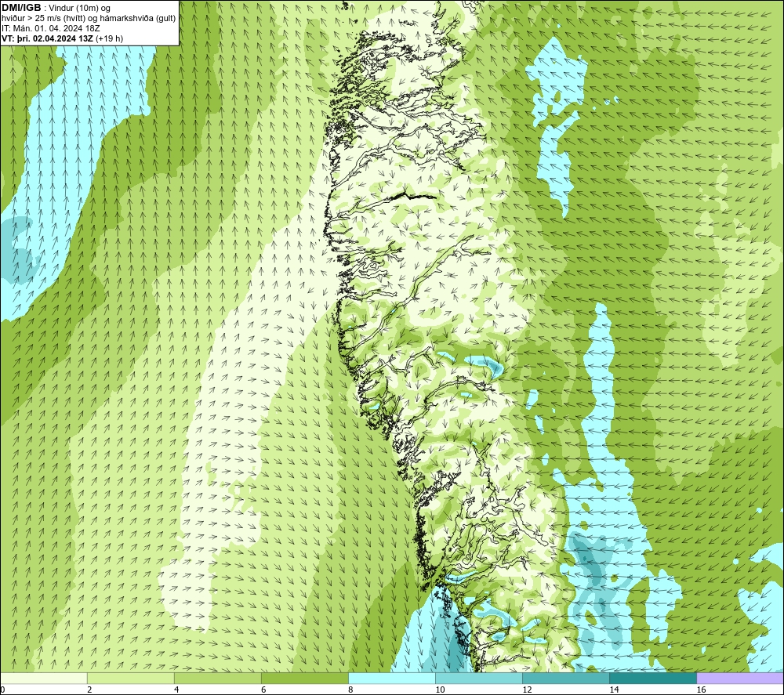784x695 pixels.
Task: Click the scale label '16'
Action: (x=701, y=690)
